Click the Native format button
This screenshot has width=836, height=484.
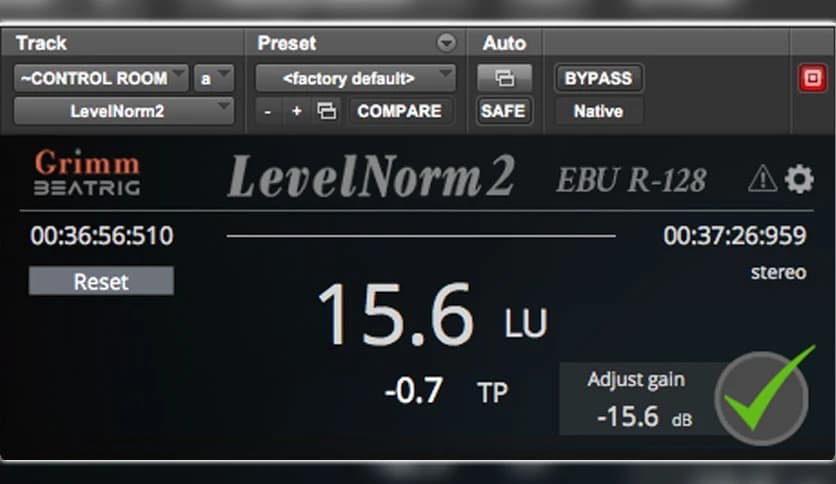tap(598, 111)
